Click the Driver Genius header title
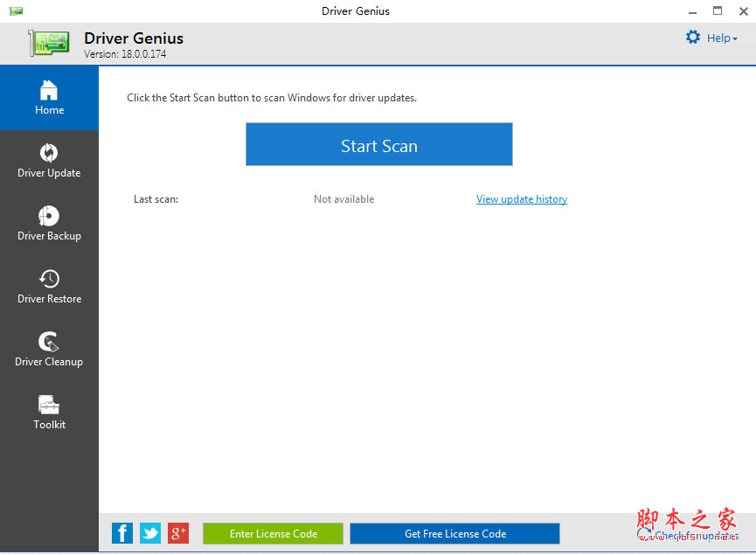This screenshot has width=756, height=555. (x=134, y=38)
